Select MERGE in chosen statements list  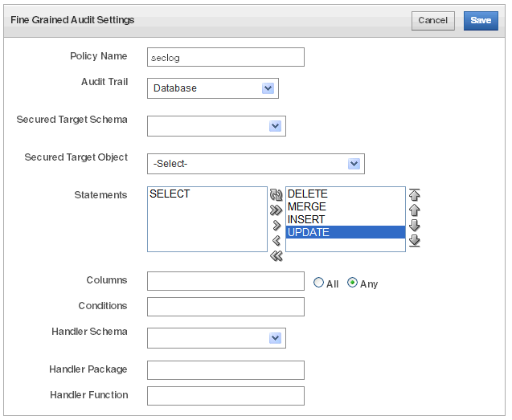pyautogui.click(x=346, y=206)
